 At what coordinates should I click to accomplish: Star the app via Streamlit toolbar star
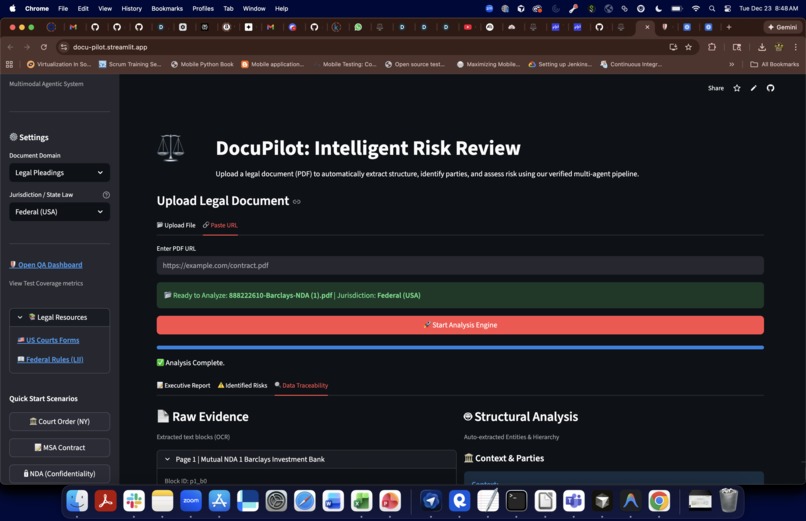pyautogui.click(x=737, y=88)
